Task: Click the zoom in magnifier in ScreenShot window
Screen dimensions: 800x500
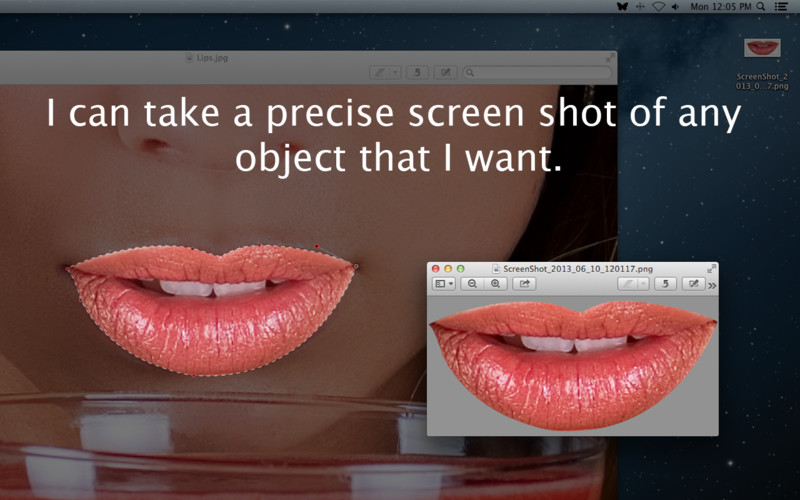Action: (495, 284)
